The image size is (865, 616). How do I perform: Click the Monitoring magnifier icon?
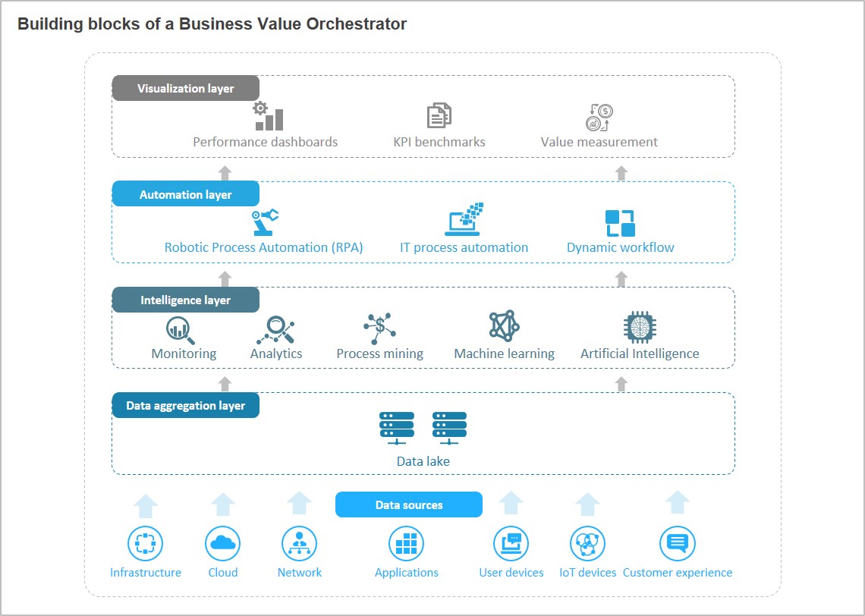tap(180, 331)
